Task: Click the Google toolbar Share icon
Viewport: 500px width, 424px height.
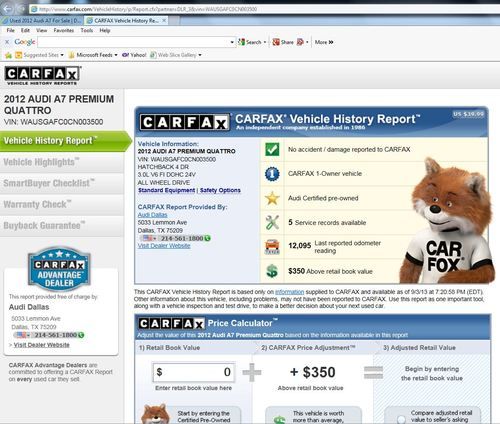Action: pos(276,42)
